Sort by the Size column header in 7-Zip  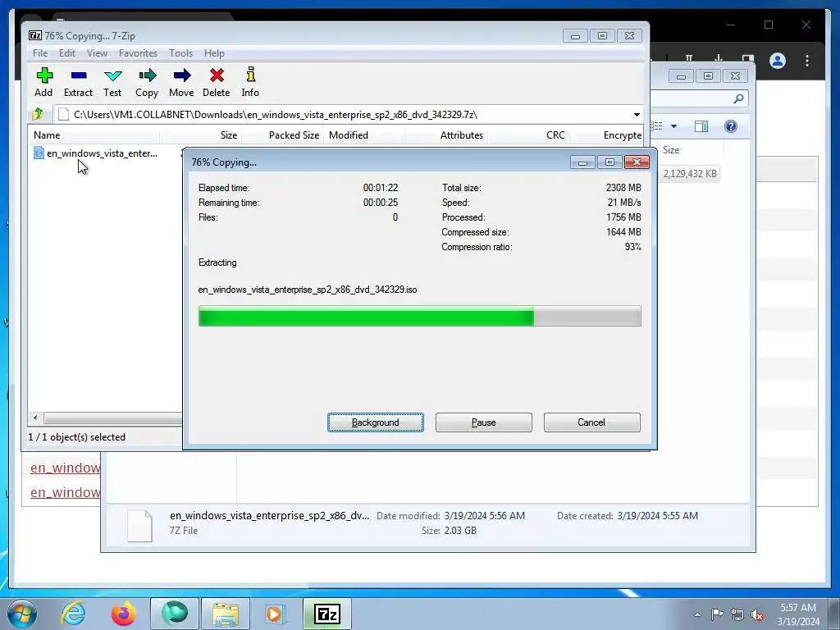tap(201, 135)
